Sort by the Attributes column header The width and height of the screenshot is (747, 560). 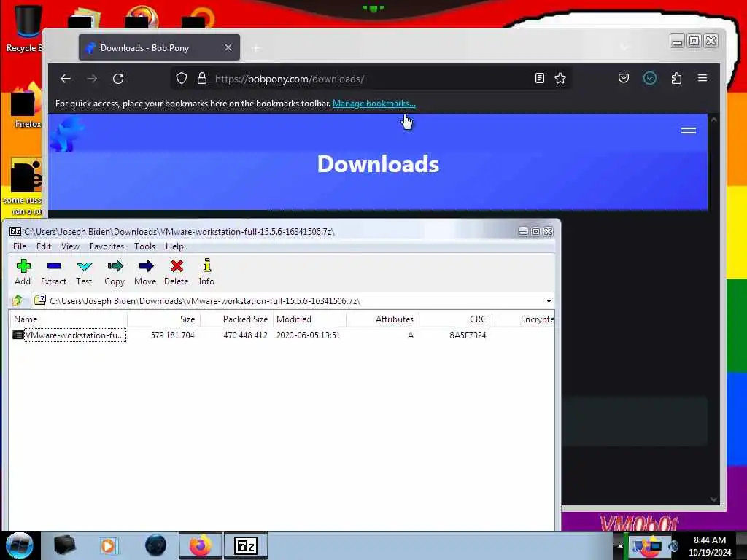(x=382, y=319)
